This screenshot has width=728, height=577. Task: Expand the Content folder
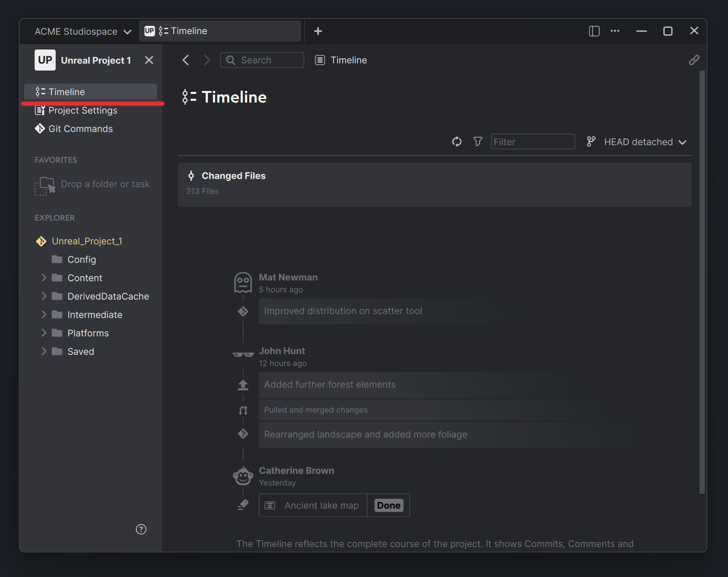pyautogui.click(x=43, y=277)
